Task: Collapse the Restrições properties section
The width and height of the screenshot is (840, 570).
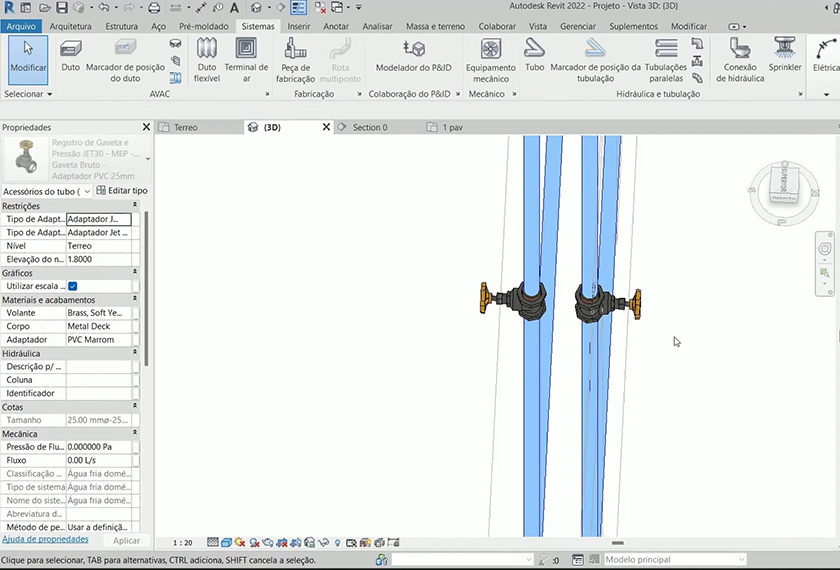Action: click(134, 206)
